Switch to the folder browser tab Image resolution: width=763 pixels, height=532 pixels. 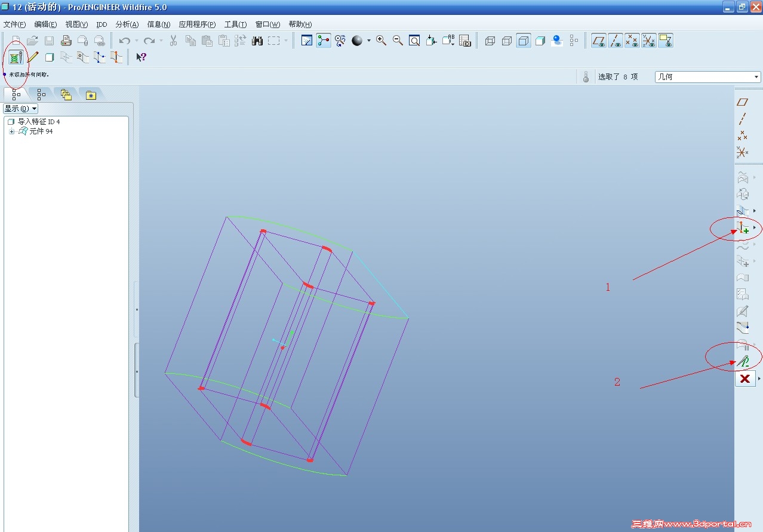tap(66, 94)
